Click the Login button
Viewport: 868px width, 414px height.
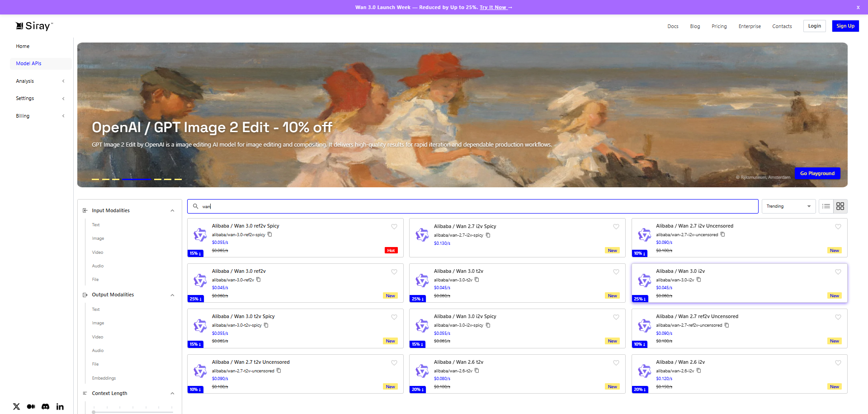click(x=815, y=26)
